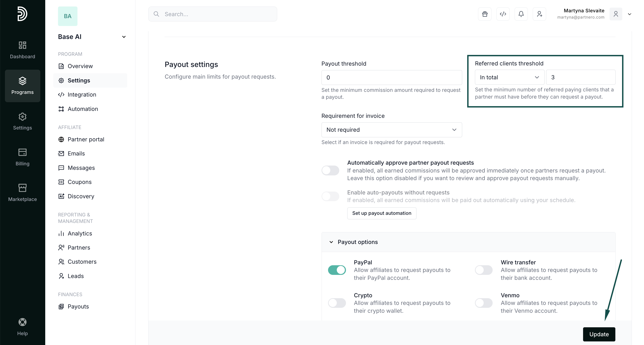The height and width of the screenshot is (345, 644).
Task: Click Set up payout automation button
Action: point(382,213)
